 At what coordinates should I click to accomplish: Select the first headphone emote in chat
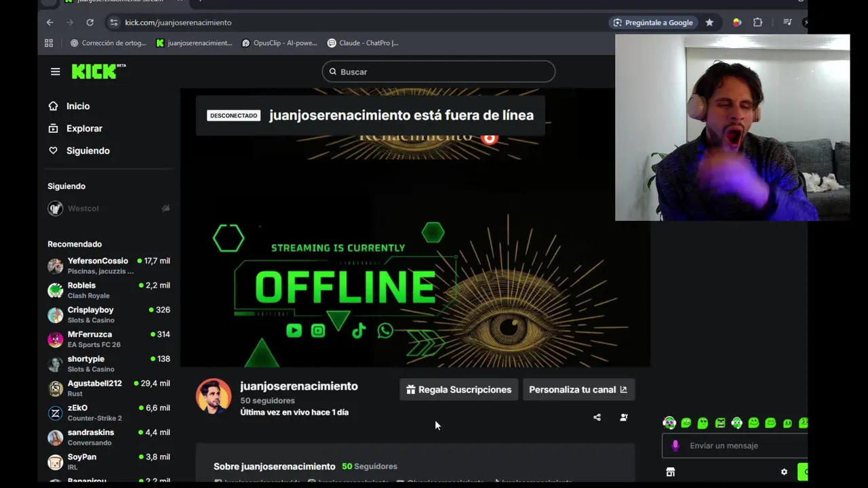(x=669, y=423)
